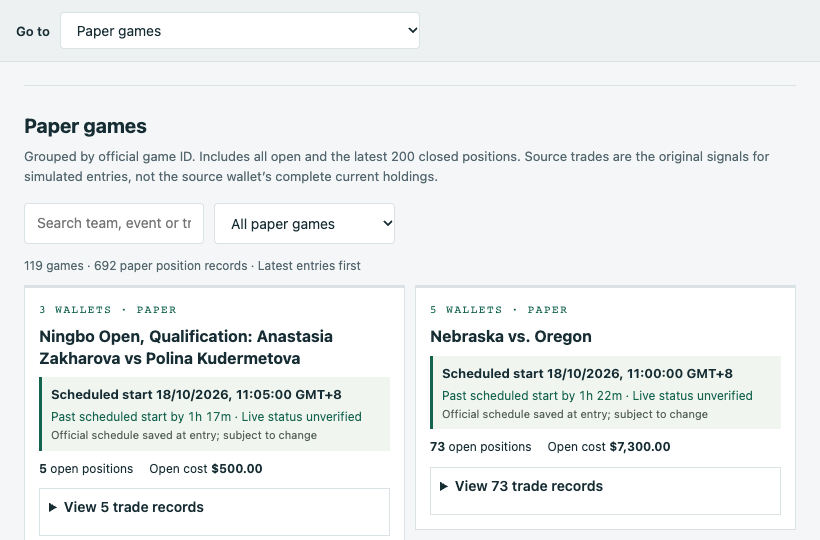This screenshot has height=540, width=820.
Task: Click Past scheduled start by 1h 17m
Action: (141, 417)
